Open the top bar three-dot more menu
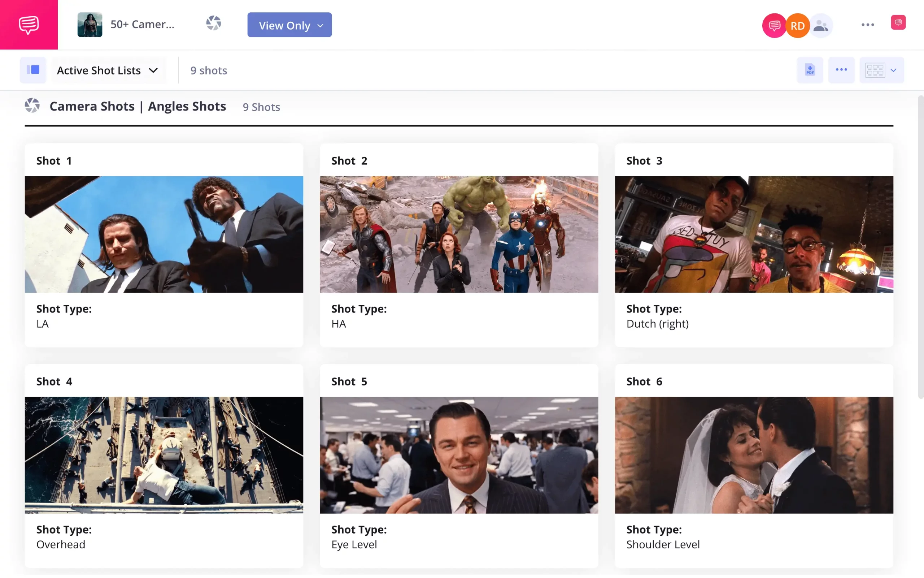 867,25
